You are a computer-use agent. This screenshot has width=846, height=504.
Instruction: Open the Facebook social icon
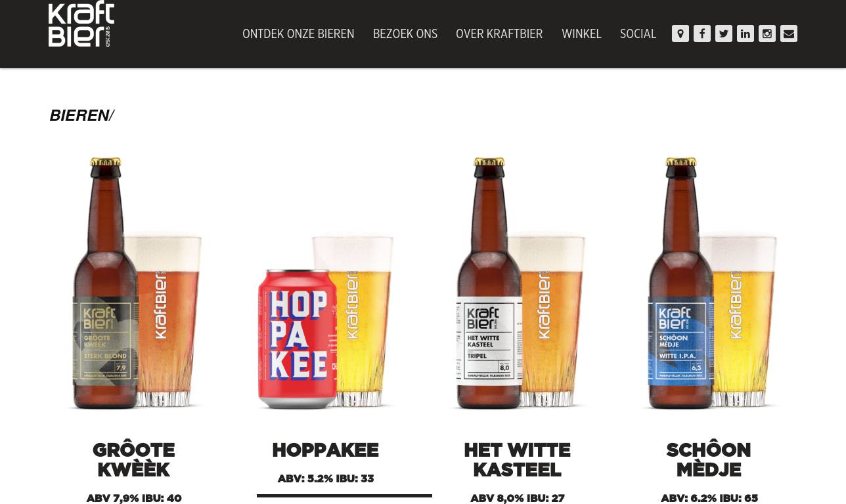point(702,33)
